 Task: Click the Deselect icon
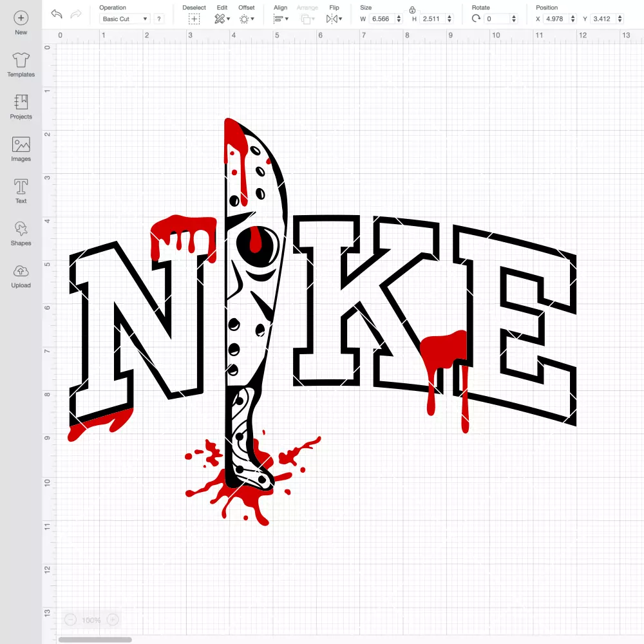pos(194,19)
